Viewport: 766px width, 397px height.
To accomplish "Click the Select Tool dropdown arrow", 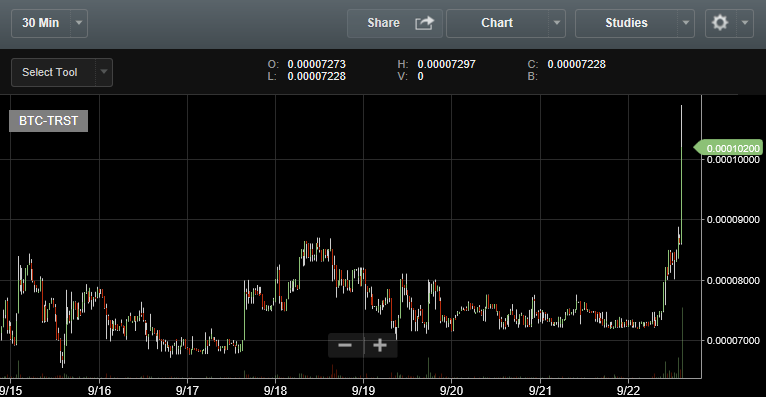I will 104,72.
